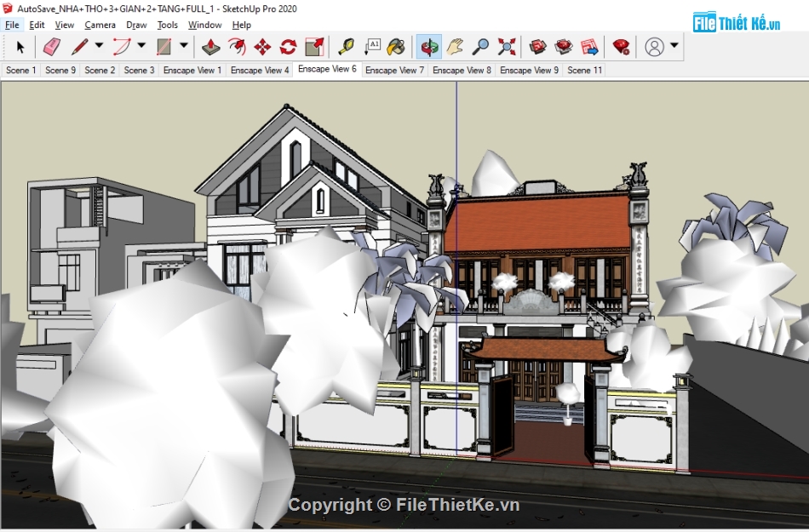This screenshot has height=532, width=809.
Task: Switch to the Enscape View 7 tab
Action: (x=394, y=70)
